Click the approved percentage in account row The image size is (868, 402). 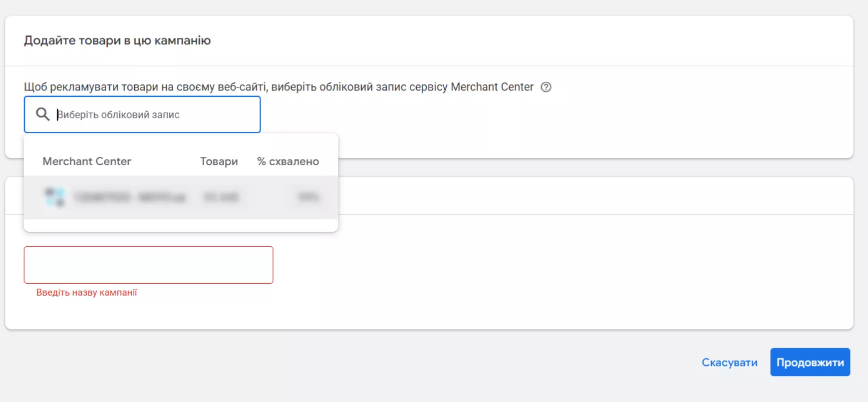pyautogui.click(x=308, y=197)
